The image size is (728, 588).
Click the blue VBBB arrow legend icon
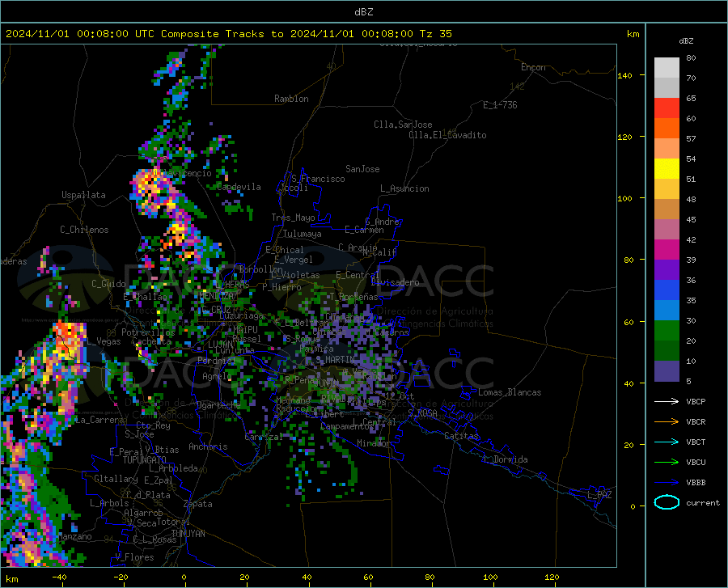(x=667, y=482)
